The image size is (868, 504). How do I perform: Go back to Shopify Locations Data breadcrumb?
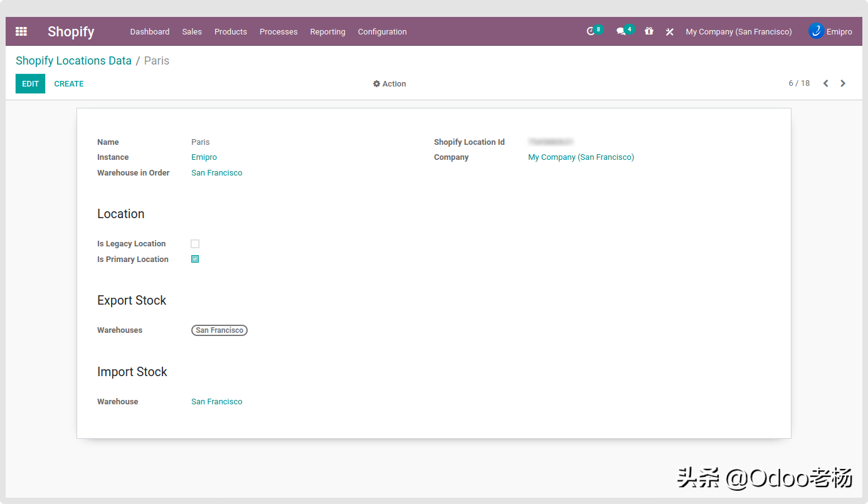(73, 61)
